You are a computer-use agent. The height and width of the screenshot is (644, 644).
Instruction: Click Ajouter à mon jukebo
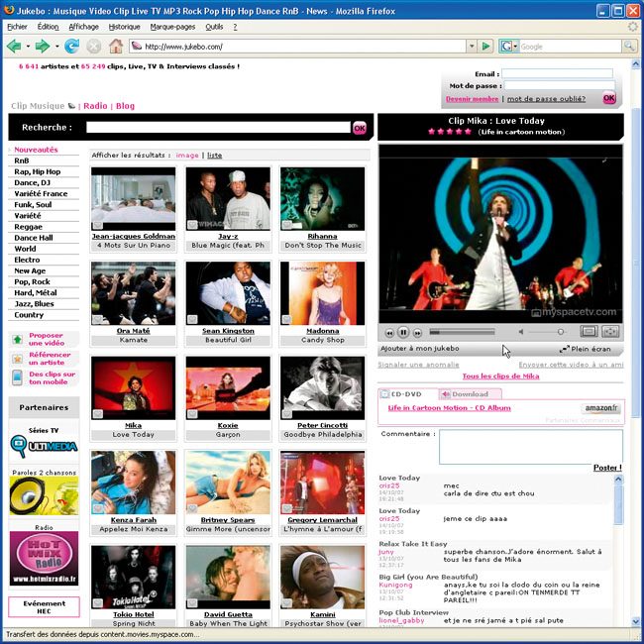click(x=420, y=349)
